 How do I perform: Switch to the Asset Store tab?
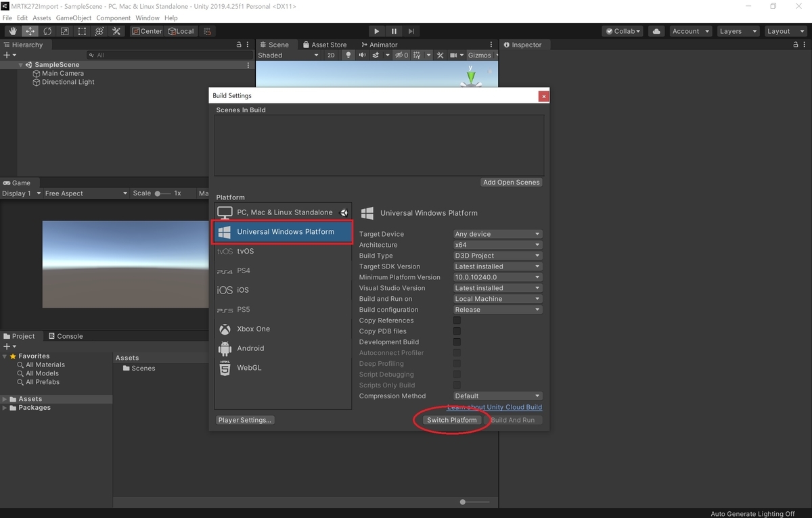coord(324,45)
